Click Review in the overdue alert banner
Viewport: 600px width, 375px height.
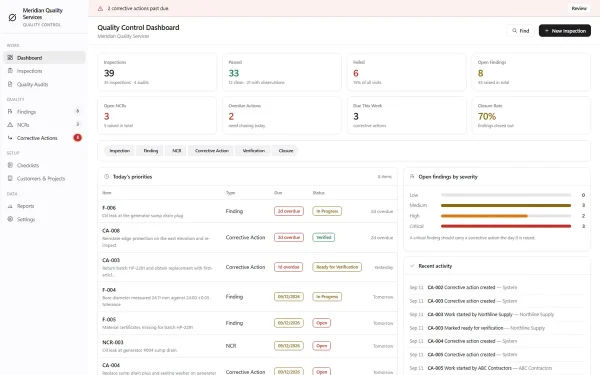pyautogui.click(x=579, y=8)
